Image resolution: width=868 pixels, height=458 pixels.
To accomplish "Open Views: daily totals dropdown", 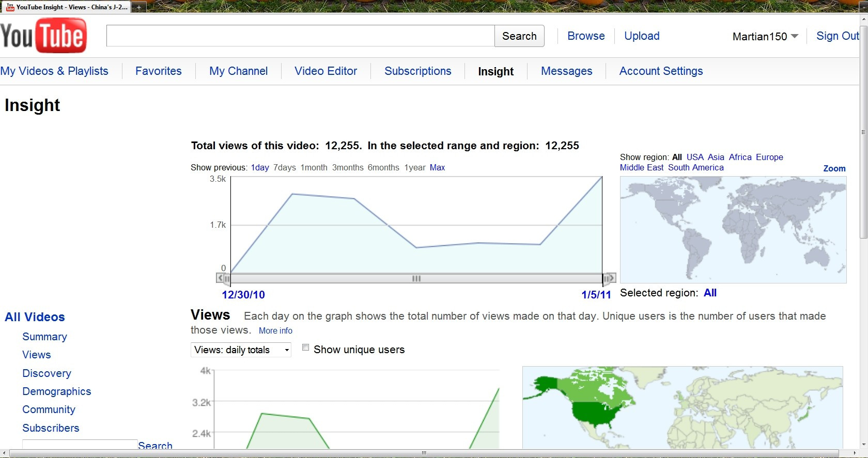I will [241, 350].
